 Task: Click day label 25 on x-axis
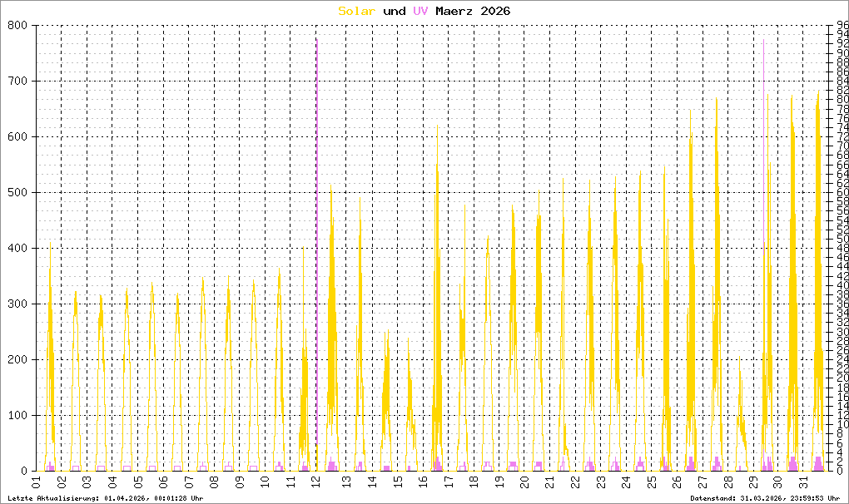tap(652, 482)
